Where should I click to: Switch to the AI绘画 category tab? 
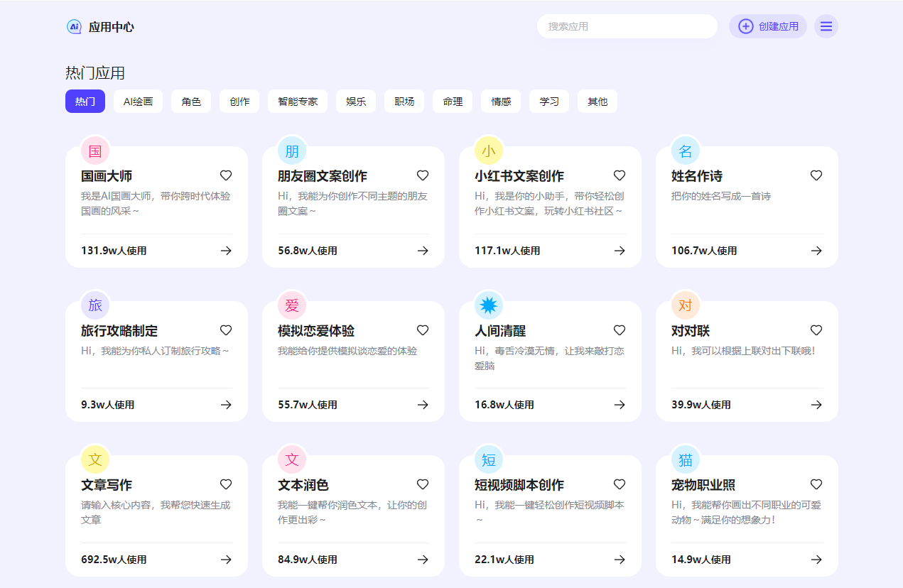point(138,101)
